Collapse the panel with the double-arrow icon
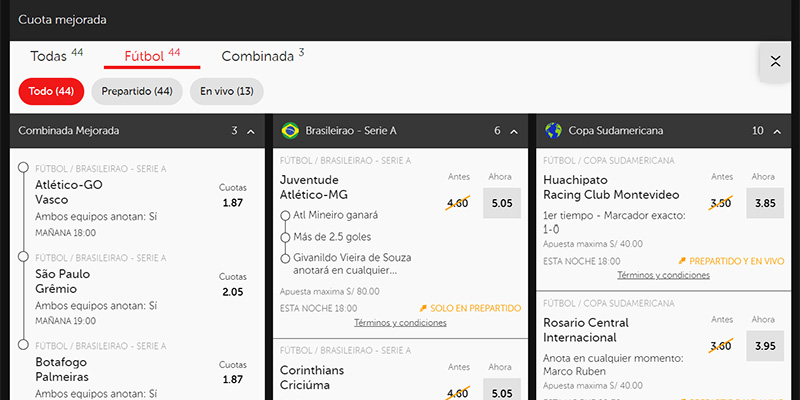This screenshot has height=400, width=800. 776,62
